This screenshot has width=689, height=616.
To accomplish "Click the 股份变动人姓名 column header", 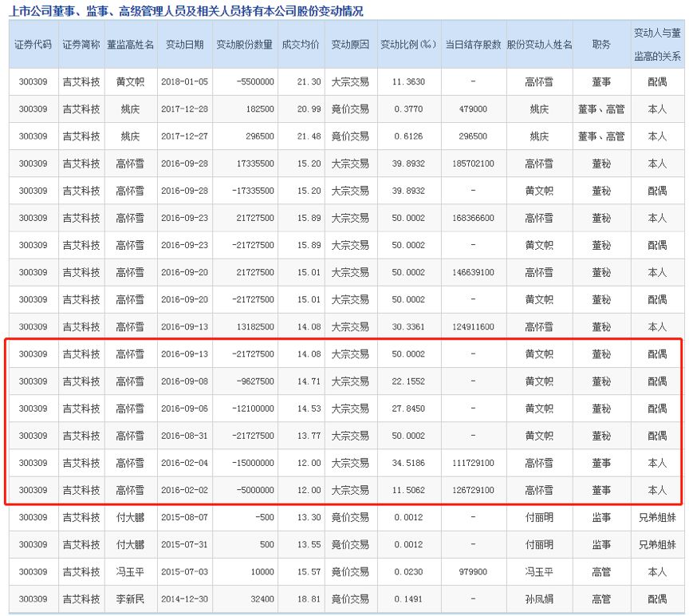I will (539, 45).
